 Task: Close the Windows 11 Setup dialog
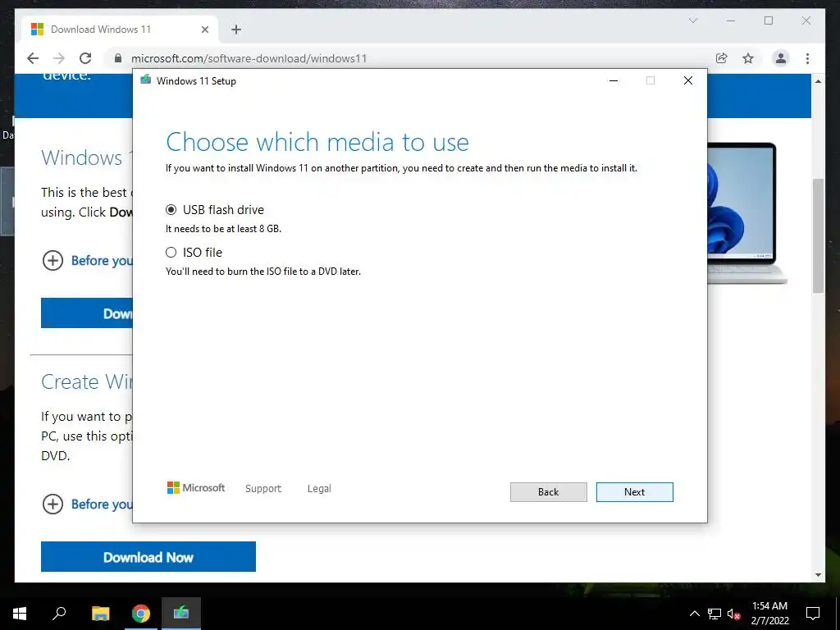coord(688,81)
